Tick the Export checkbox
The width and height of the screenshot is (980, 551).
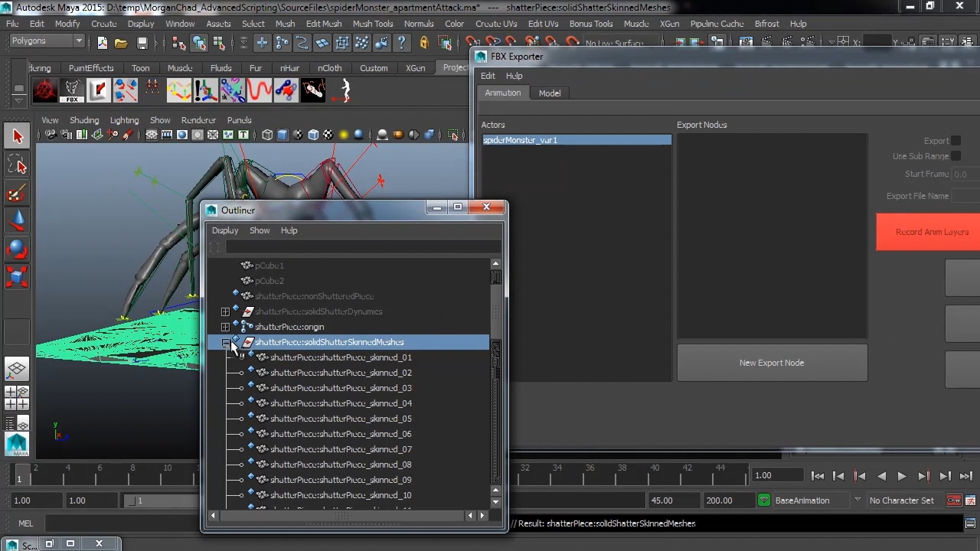pyautogui.click(x=955, y=141)
